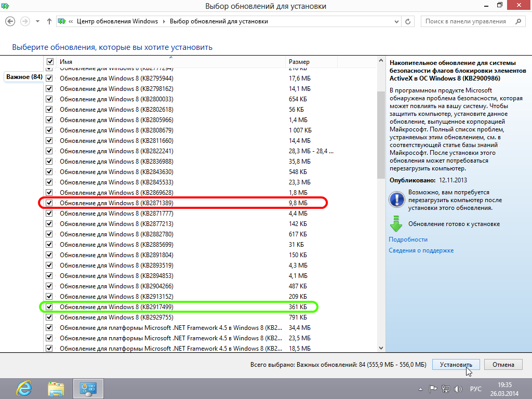Go up one level with the Up arrow
The height and width of the screenshot is (399, 532).
49,21
